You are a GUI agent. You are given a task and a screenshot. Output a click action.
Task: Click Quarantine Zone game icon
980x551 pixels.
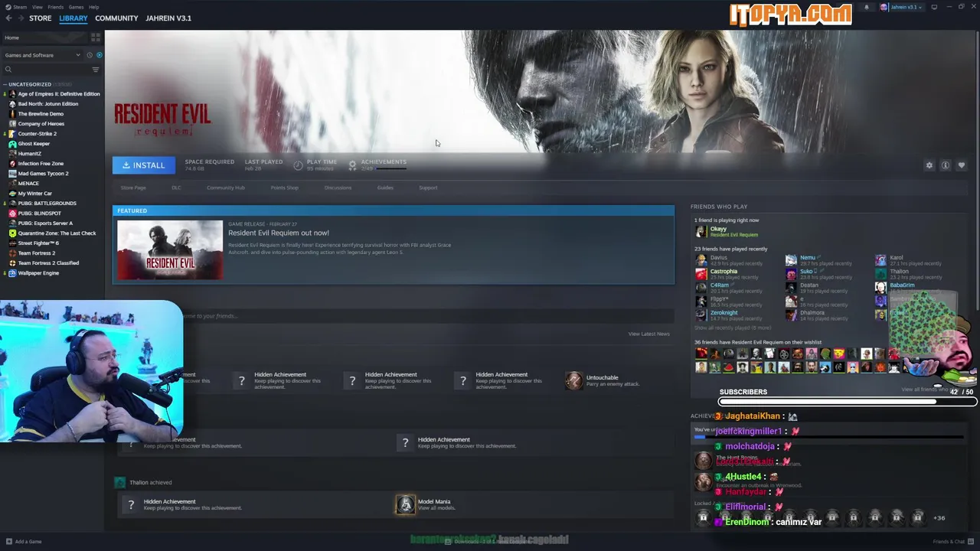click(x=12, y=233)
